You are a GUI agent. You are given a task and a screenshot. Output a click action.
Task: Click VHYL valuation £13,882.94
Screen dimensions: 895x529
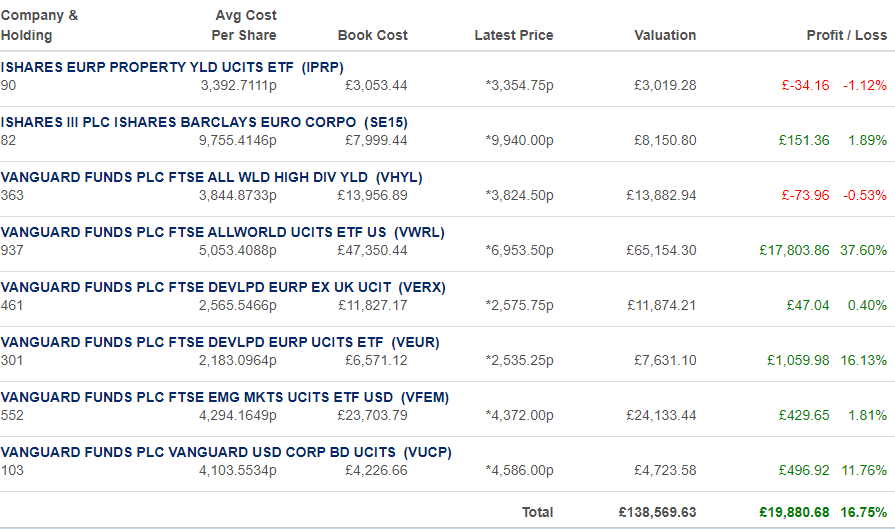point(661,196)
